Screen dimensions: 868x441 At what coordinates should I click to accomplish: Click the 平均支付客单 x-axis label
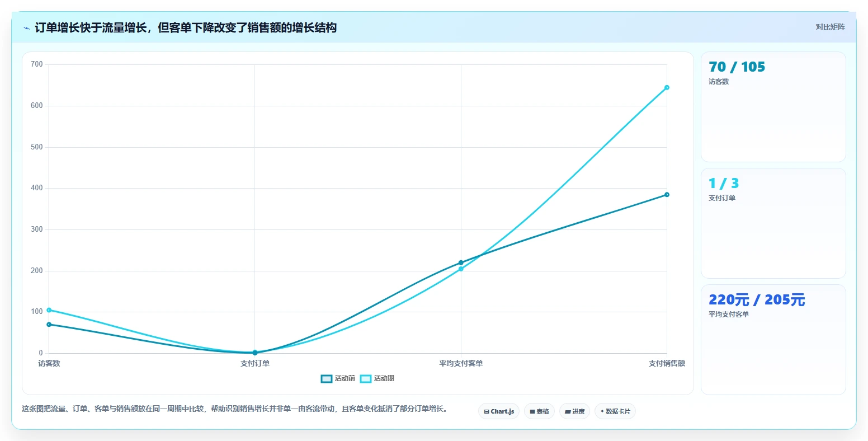[x=461, y=363]
